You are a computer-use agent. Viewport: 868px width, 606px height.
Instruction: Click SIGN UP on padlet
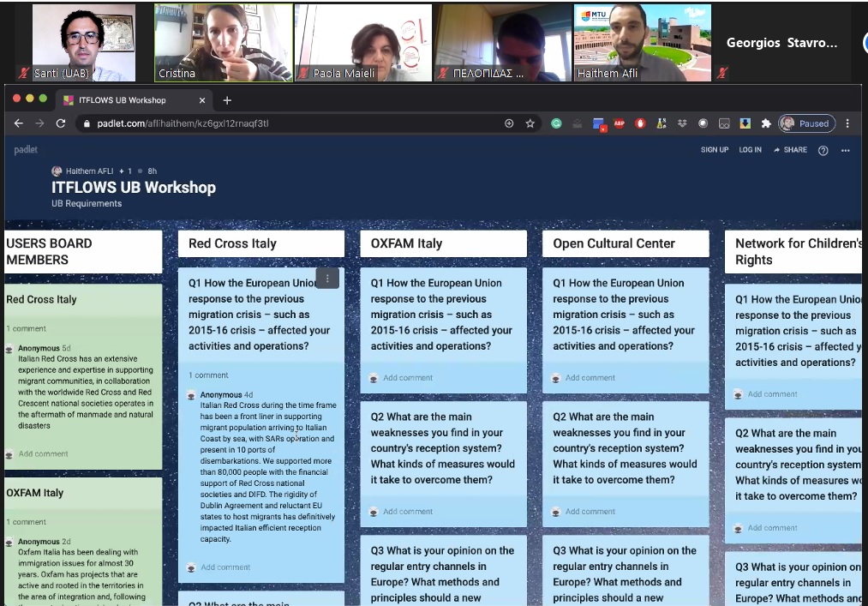(714, 149)
